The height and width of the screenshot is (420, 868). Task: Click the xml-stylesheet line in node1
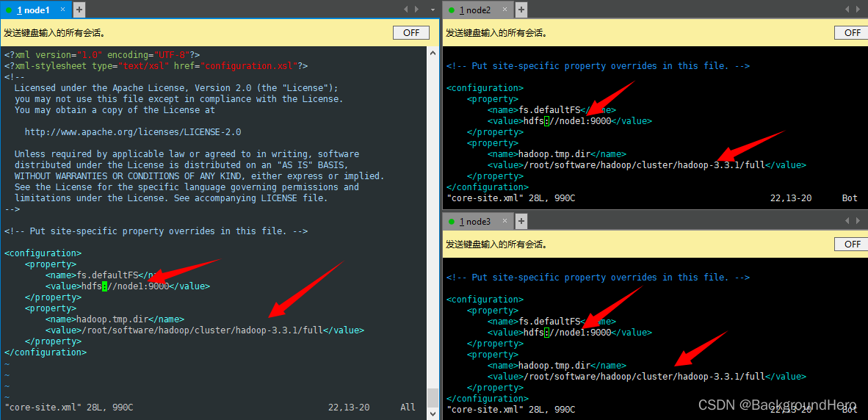[x=156, y=66]
